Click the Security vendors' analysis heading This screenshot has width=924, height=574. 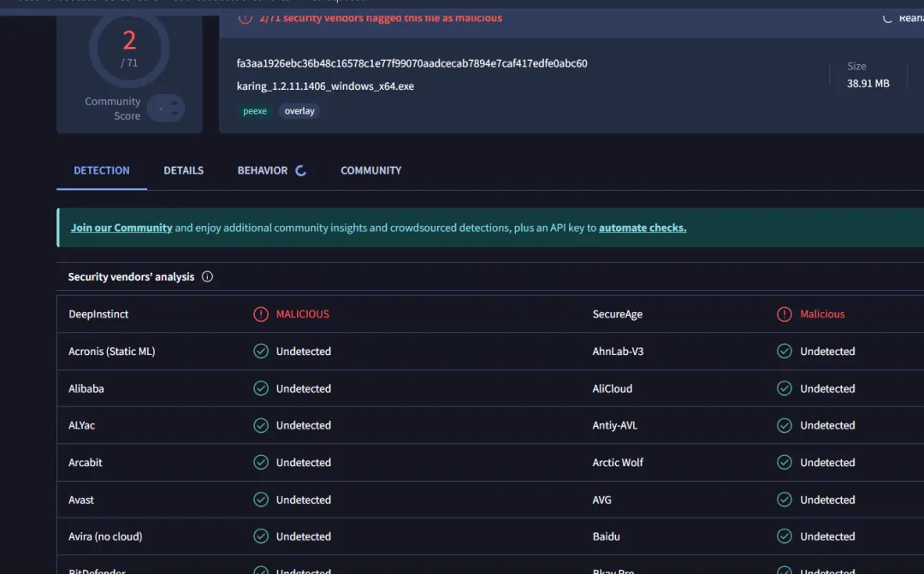pyautogui.click(x=131, y=276)
